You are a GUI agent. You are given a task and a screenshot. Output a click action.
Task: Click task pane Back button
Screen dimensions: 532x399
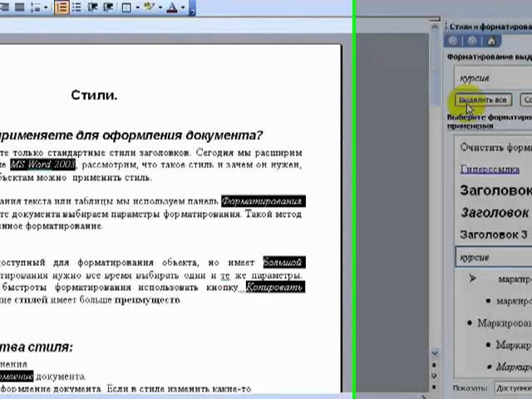tap(453, 41)
